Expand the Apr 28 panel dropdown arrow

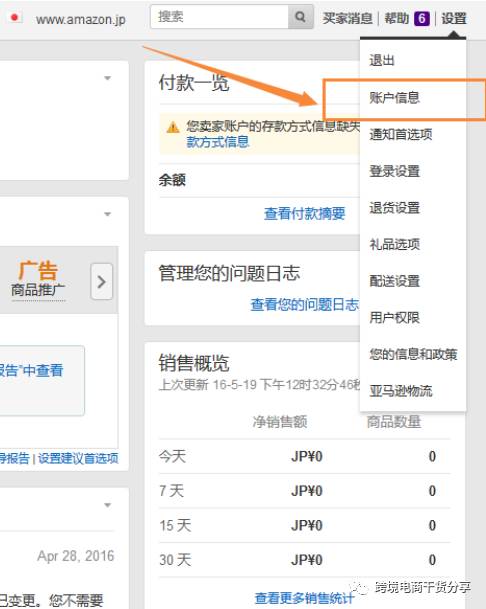click(108, 505)
